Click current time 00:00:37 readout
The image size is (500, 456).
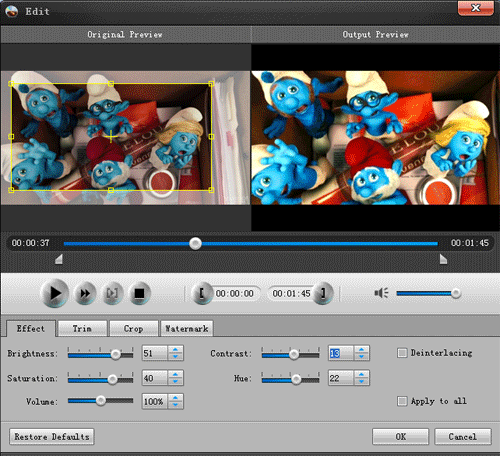coord(31,243)
